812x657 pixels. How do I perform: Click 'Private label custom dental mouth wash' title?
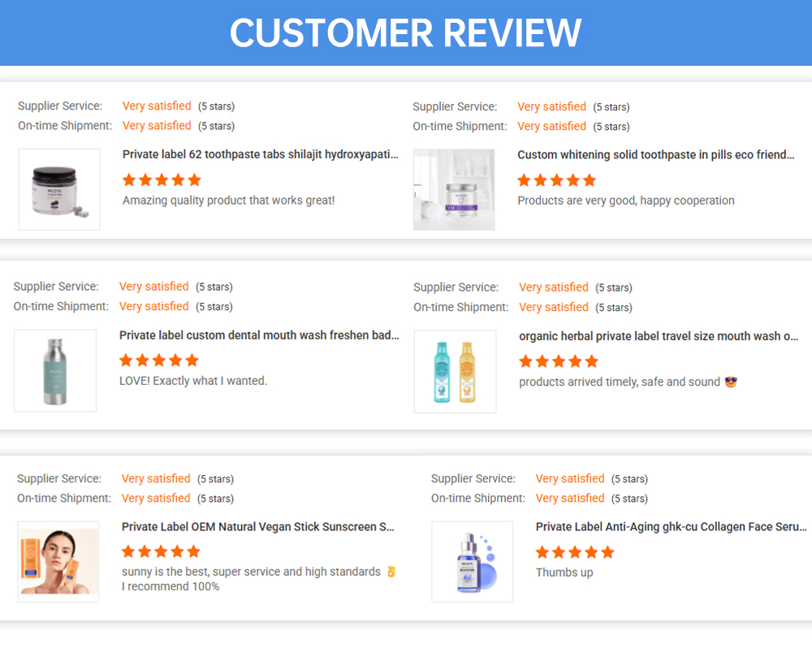(259, 335)
